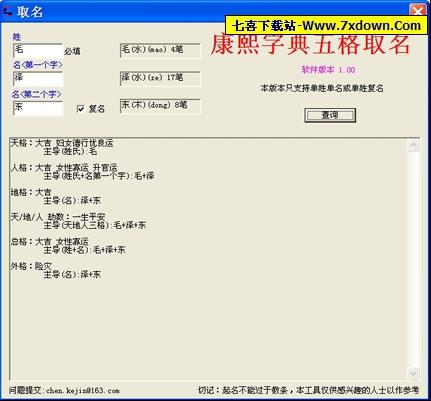Close the 取名 window

point(417,11)
